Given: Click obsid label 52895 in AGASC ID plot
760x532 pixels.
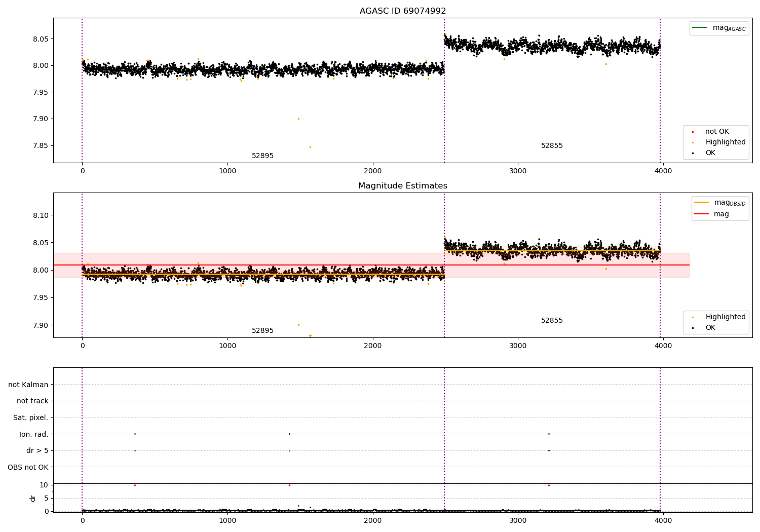Looking at the screenshot, I should pyautogui.click(x=262, y=156).
